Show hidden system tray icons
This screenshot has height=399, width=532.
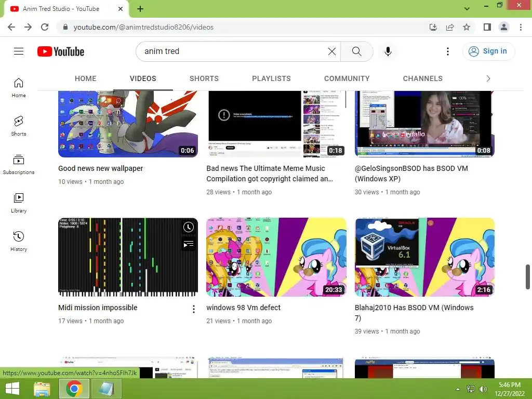pos(458,389)
